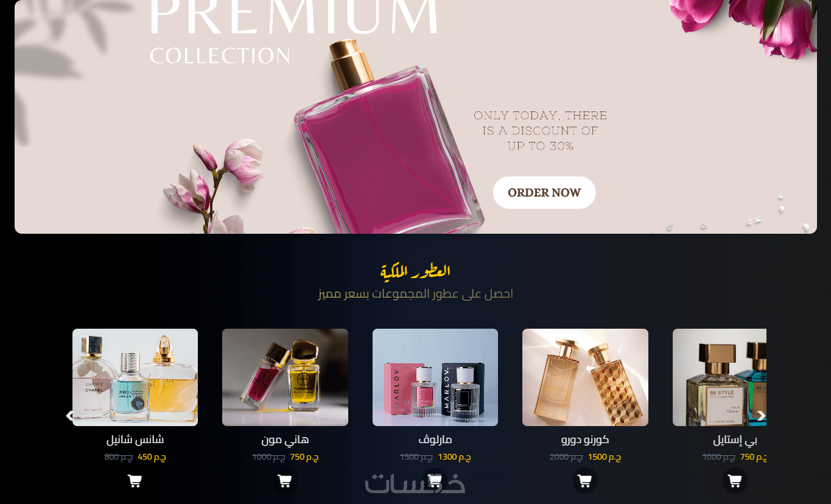Add شانس شانيل perfume to cart
Screen dimensions: 831x504
(x=135, y=481)
